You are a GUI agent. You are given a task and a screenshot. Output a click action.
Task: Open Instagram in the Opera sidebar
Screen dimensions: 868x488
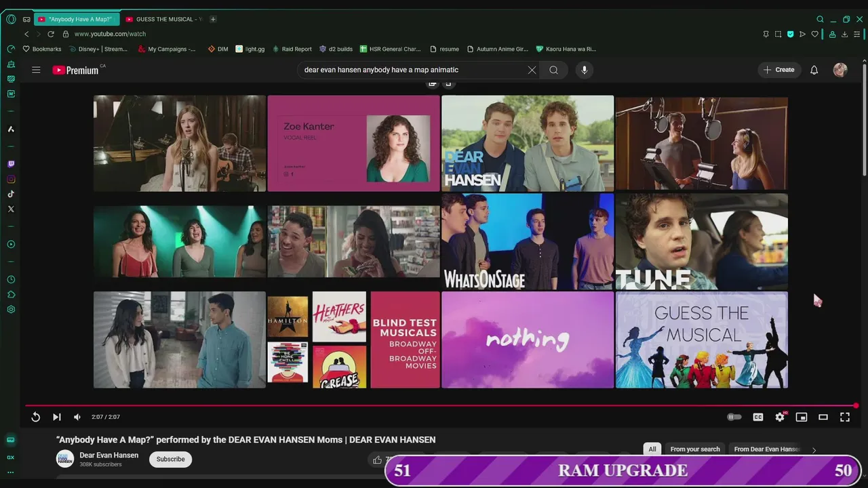[x=11, y=179]
